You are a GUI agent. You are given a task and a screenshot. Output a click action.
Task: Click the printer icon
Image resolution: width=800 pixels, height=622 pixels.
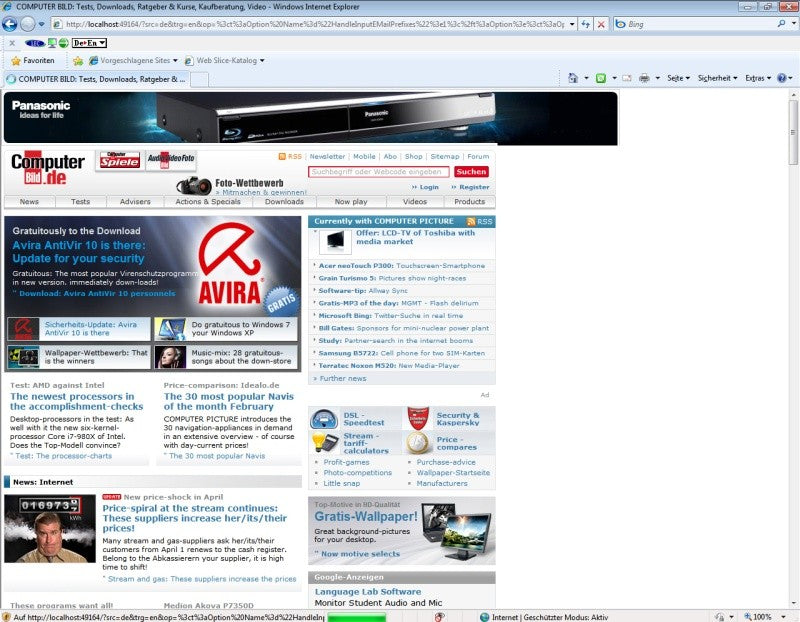[x=644, y=78]
